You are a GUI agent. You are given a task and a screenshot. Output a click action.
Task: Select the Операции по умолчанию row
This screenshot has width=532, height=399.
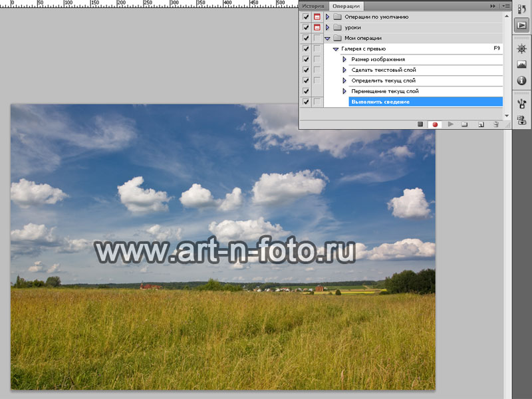pyautogui.click(x=413, y=17)
